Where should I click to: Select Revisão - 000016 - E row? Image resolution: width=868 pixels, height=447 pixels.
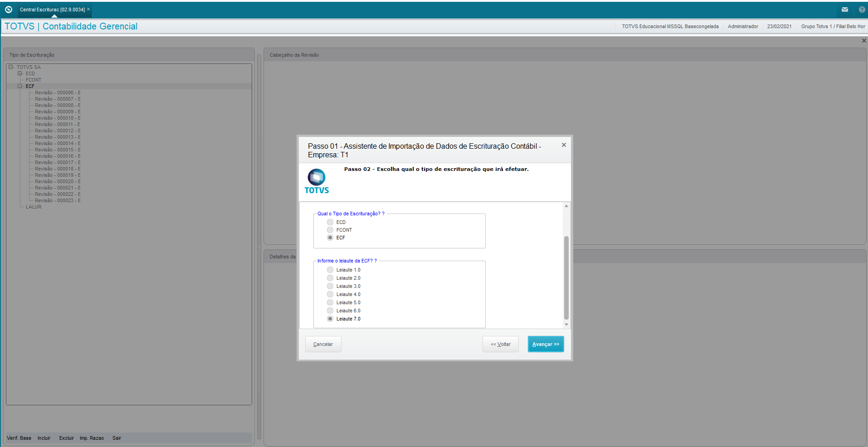(58, 156)
